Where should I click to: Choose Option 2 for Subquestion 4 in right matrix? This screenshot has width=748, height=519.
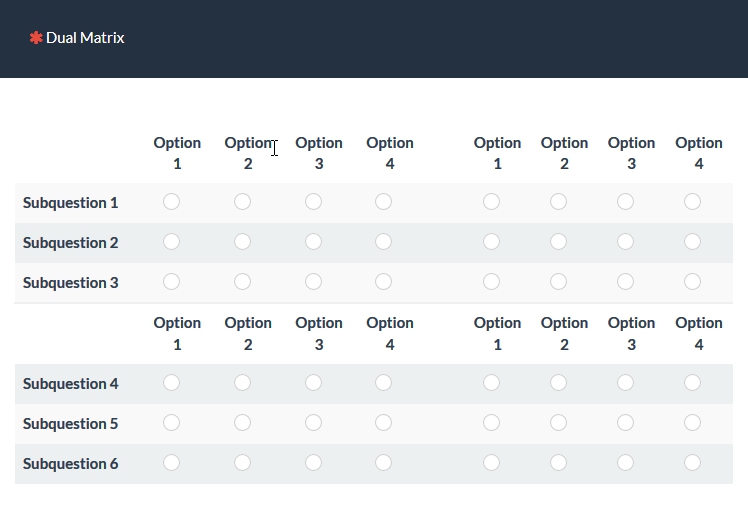pos(558,383)
